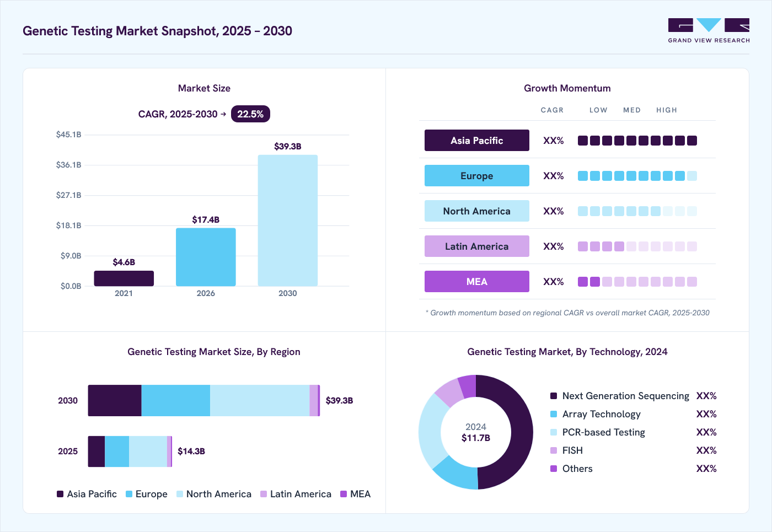Click the growth momentum footnote text
This screenshot has width=772, height=532.
point(567,313)
